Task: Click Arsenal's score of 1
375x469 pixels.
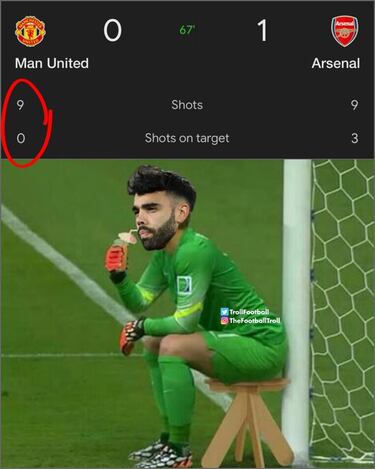Action: coord(263,31)
